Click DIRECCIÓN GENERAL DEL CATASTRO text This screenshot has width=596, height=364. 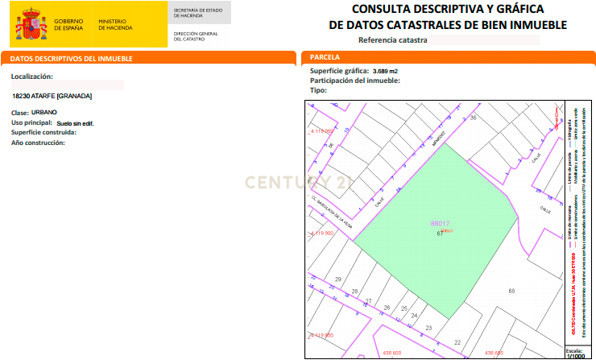pyautogui.click(x=196, y=36)
